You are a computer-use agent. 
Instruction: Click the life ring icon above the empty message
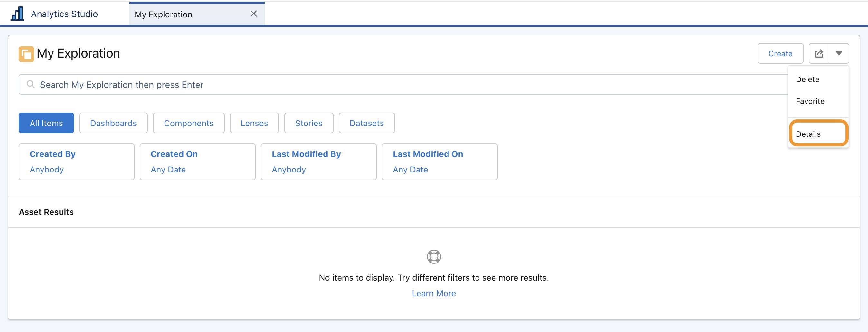pos(434,257)
